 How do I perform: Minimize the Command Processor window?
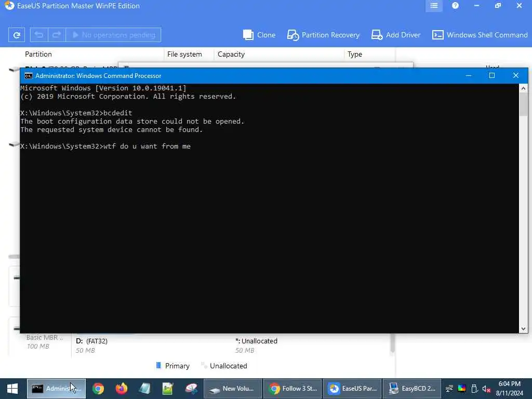469,75
